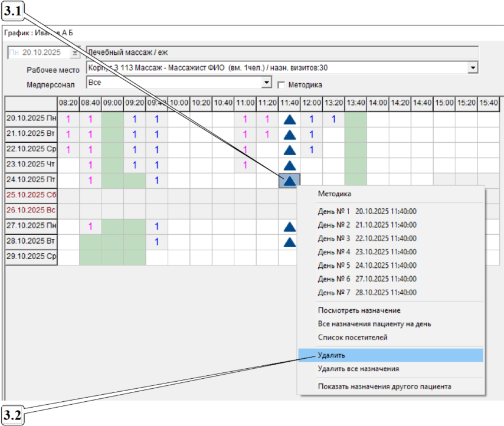The height and width of the screenshot is (426, 504).
Task: Select the triangle marker on 22.10.2025 row
Action: click(289, 150)
